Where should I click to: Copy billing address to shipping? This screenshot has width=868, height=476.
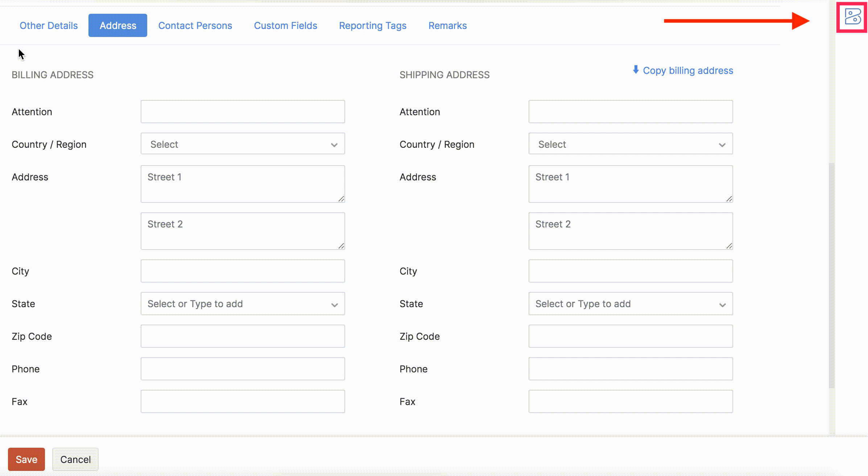(687, 71)
